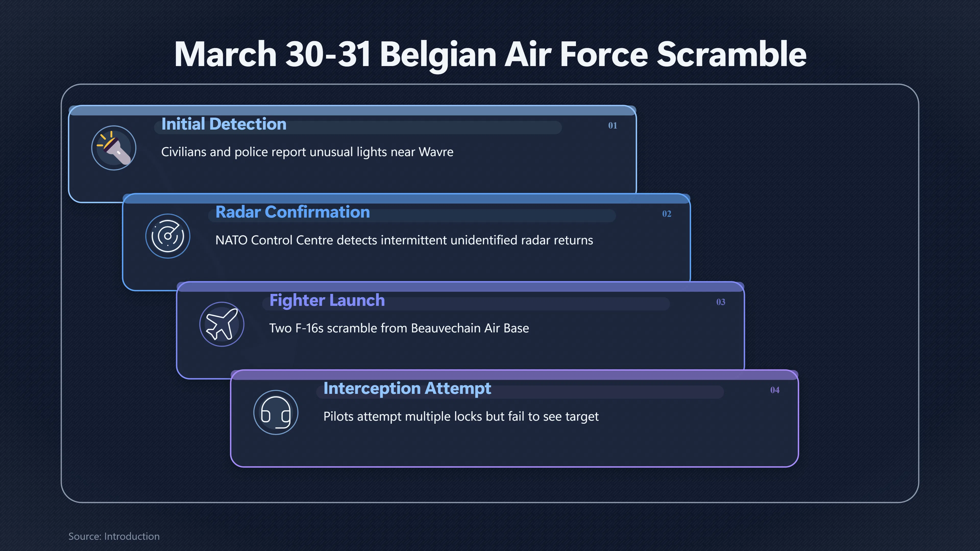Viewport: 980px width, 551px height.
Task: Select the Radar Confirmation heading
Action: pos(292,212)
